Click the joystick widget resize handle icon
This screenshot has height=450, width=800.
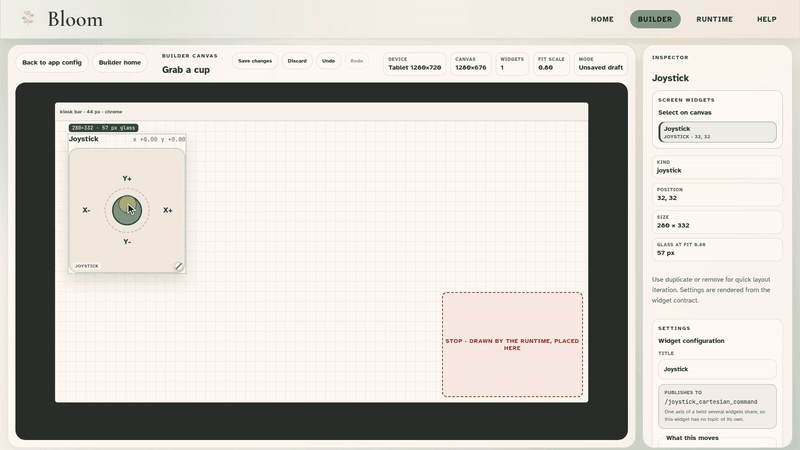pos(179,266)
